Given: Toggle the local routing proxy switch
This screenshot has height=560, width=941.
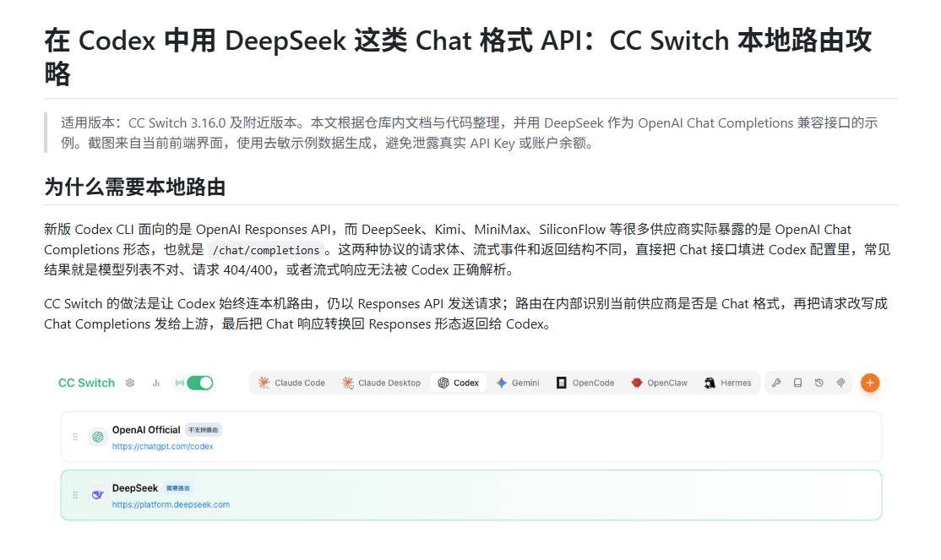Looking at the screenshot, I should 200,383.
